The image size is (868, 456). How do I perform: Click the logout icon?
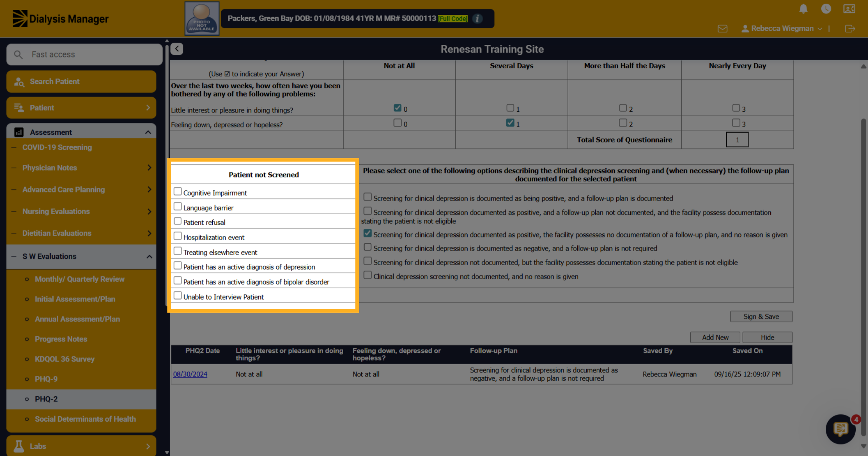point(850,29)
